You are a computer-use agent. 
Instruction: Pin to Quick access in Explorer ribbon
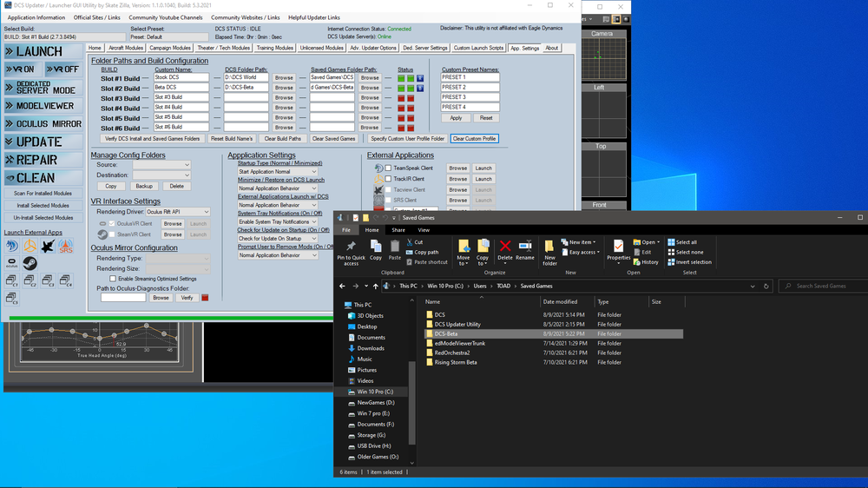point(351,254)
